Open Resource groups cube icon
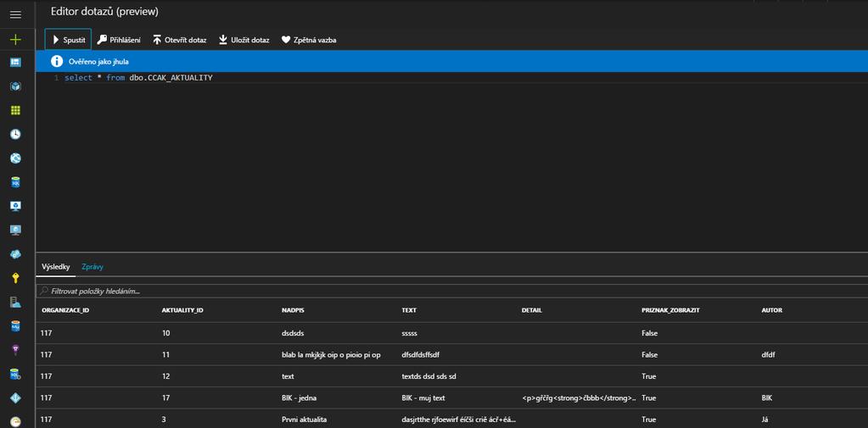 point(15,86)
